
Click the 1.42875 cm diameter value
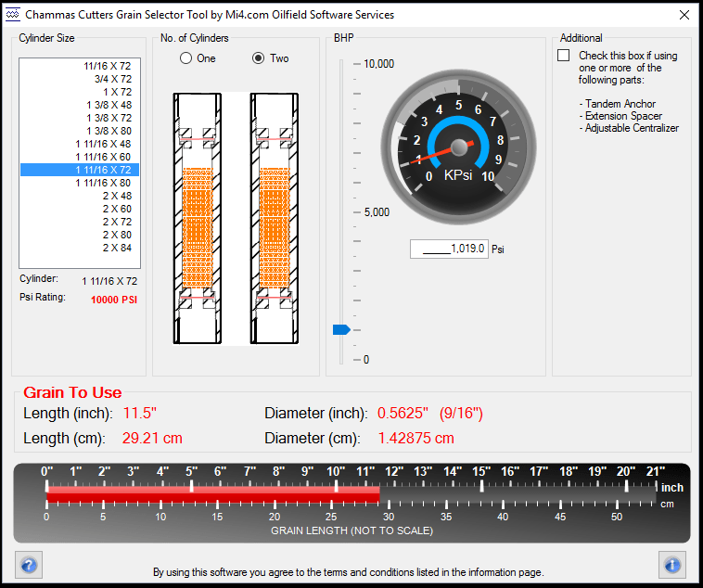coord(416,438)
